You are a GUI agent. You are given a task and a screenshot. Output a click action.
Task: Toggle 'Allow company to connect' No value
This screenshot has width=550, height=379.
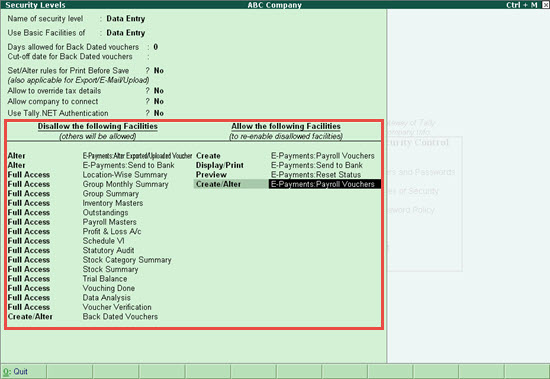point(159,101)
